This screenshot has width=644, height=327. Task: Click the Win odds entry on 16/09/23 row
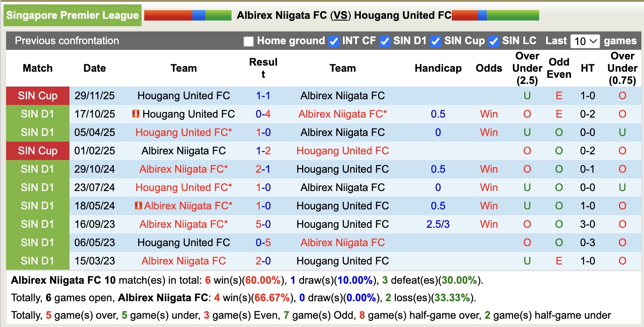pyautogui.click(x=488, y=224)
